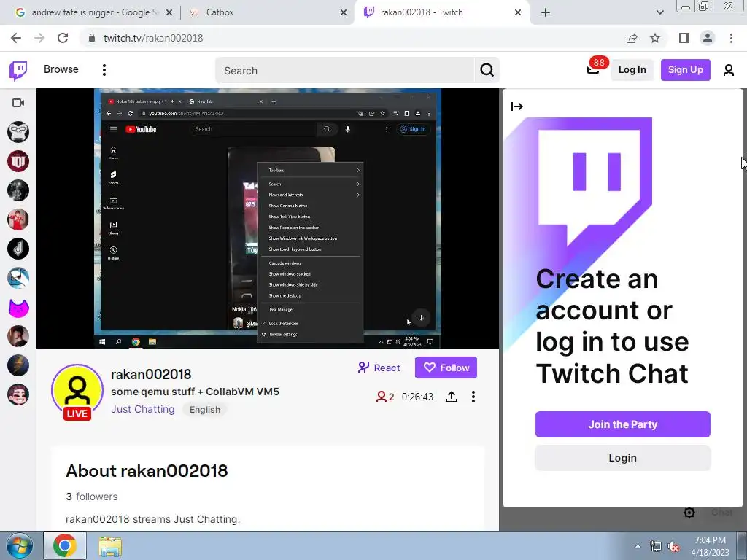Open the Chrome profile avatar

pos(708,38)
